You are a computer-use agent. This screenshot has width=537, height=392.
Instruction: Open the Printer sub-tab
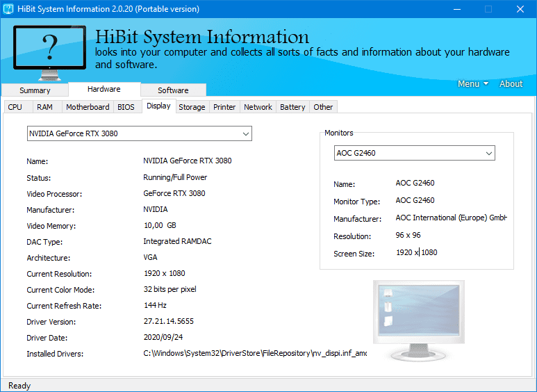pos(224,107)
